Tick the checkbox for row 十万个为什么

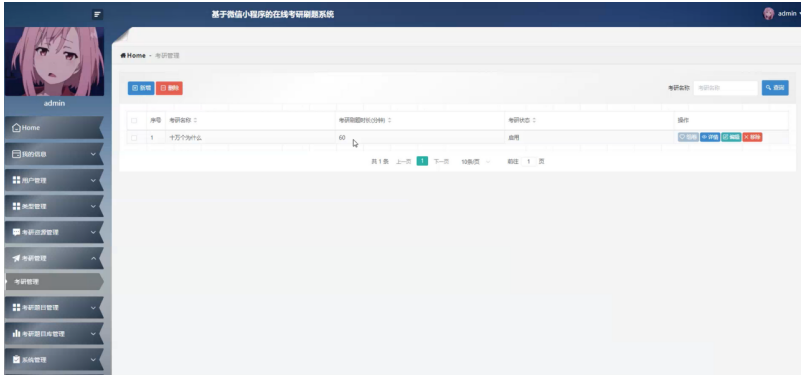click(134, 138)
